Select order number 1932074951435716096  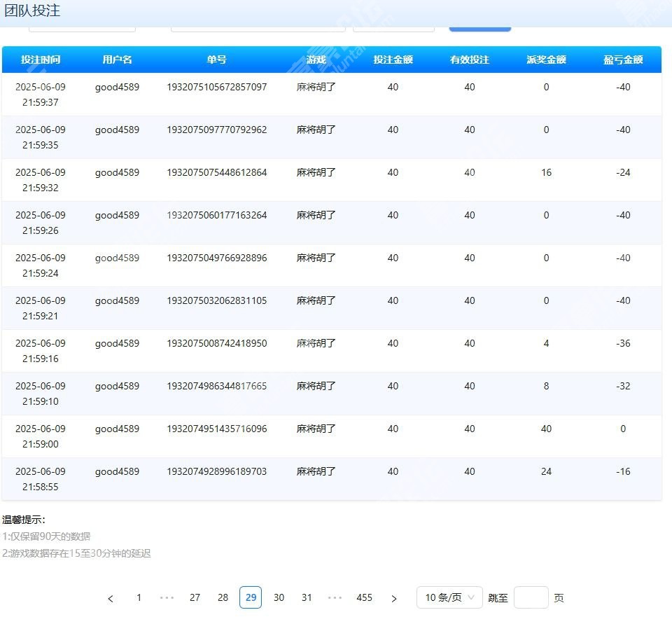tap(217, 429)
